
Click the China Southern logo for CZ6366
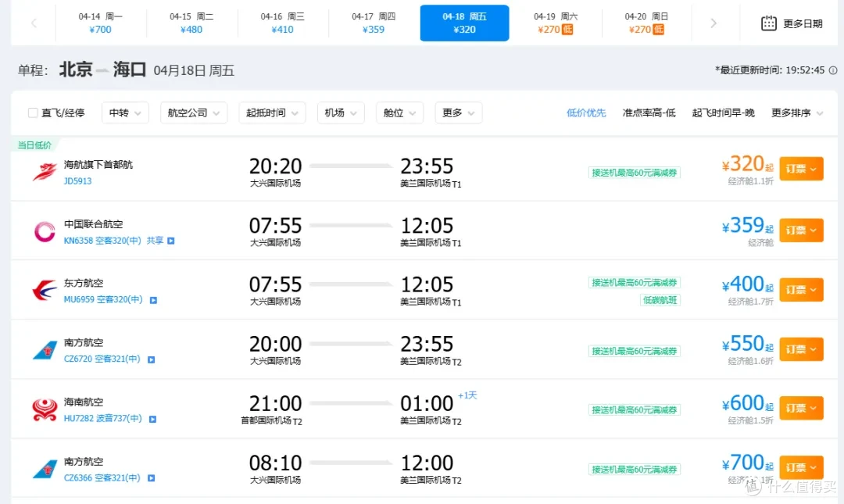coord(44,469)
